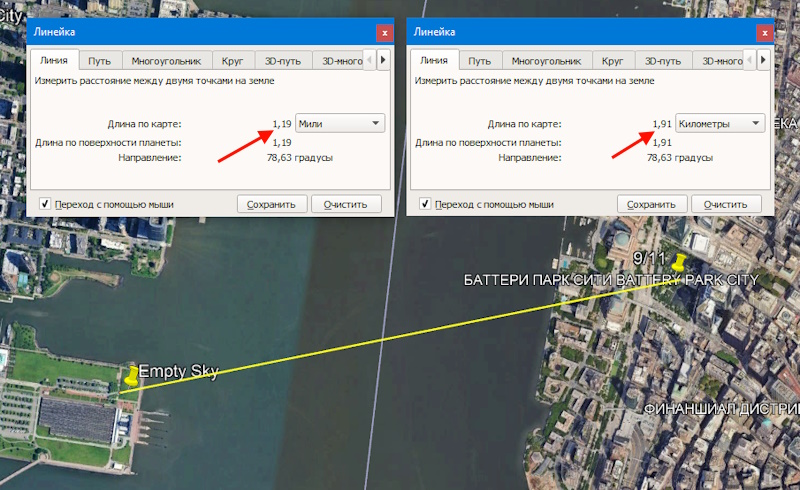Viewport: 800px width, 490px height.
Task: Click Очистить in the Мили ruler dialog
Action: (346, 204)
